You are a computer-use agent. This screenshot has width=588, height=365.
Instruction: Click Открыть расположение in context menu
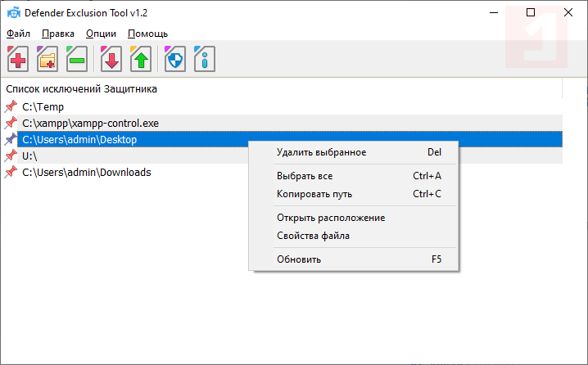click(354, 218)
